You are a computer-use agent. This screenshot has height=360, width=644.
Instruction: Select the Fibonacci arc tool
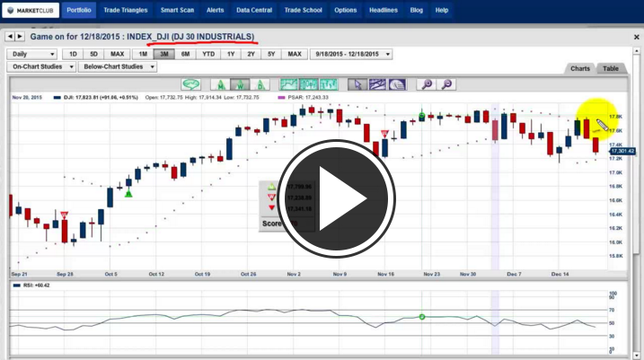(397, 84)
